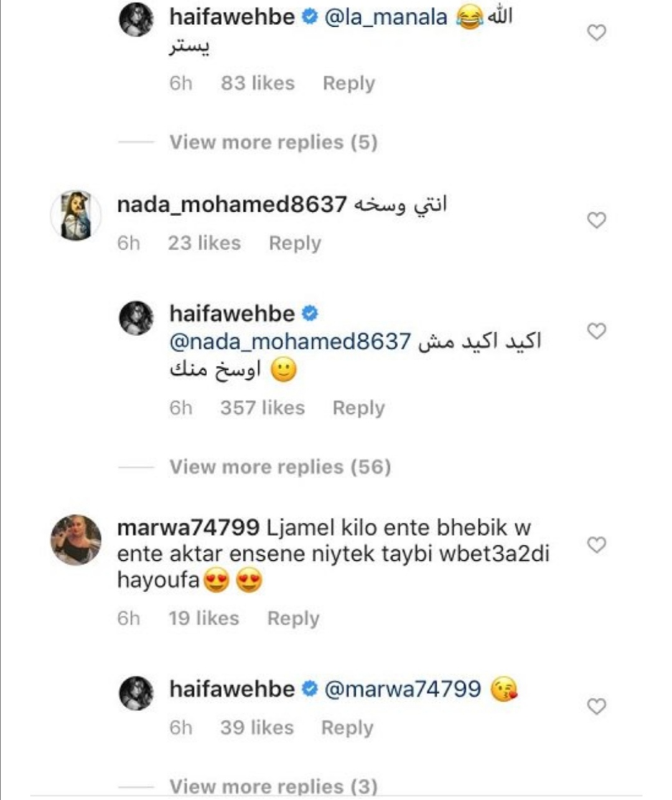
Task: Expand View more replies (5)
Action: click(273, 143)
